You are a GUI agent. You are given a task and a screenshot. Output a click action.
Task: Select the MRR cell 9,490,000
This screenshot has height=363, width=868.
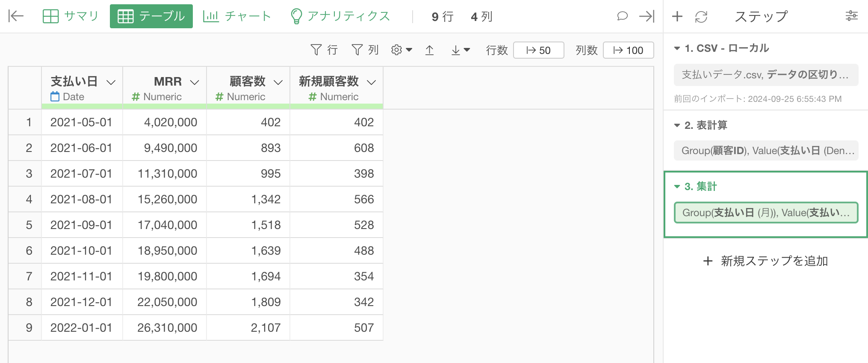click(x=165, y=148)
